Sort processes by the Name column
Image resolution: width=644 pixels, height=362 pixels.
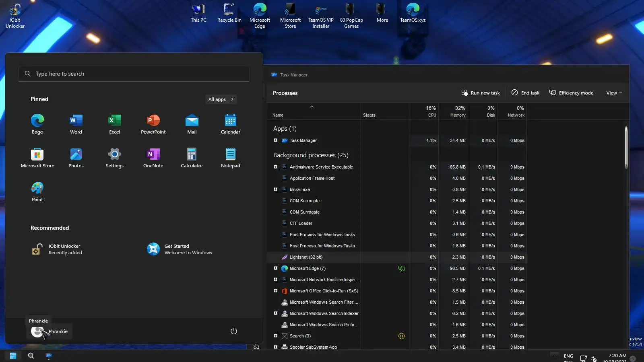tap(314, 111)
